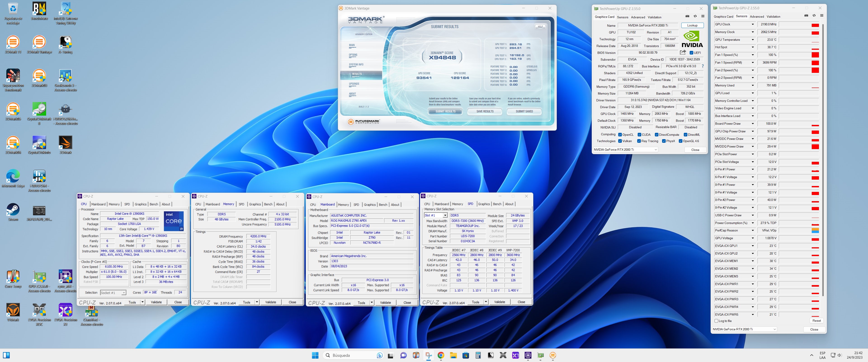Click the Bus Interface question mark in GPU-Z
The image size is (868, 362).
(703, 66)
